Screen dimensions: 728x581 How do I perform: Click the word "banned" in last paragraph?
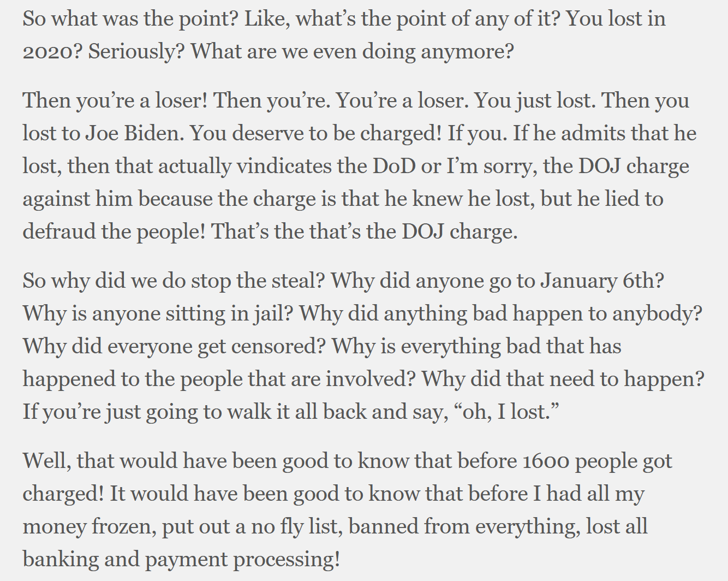383,526
